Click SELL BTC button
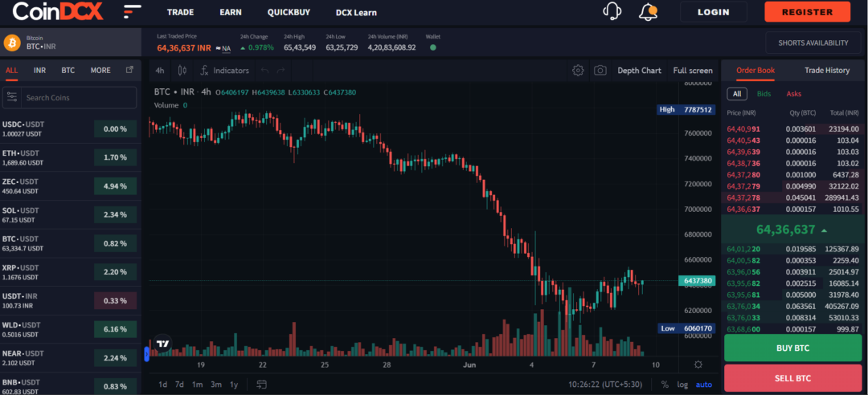Viewport: 868px width, 395px height. [792, 378]
